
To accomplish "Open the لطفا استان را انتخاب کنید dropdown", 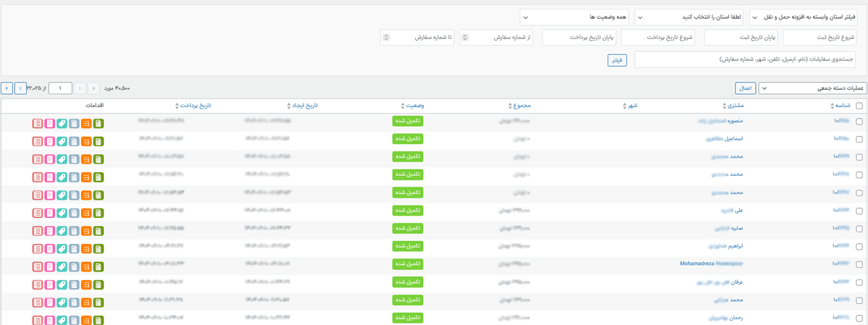I will pos(693,17).
